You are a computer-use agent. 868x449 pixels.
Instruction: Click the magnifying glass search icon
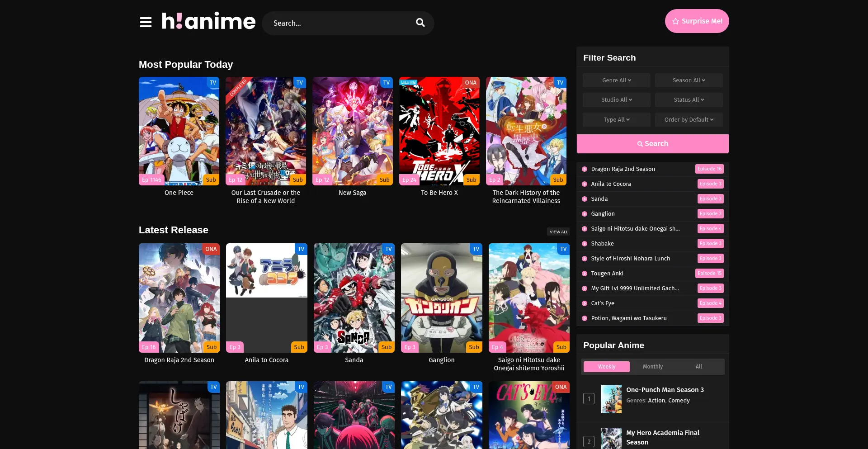420,23
